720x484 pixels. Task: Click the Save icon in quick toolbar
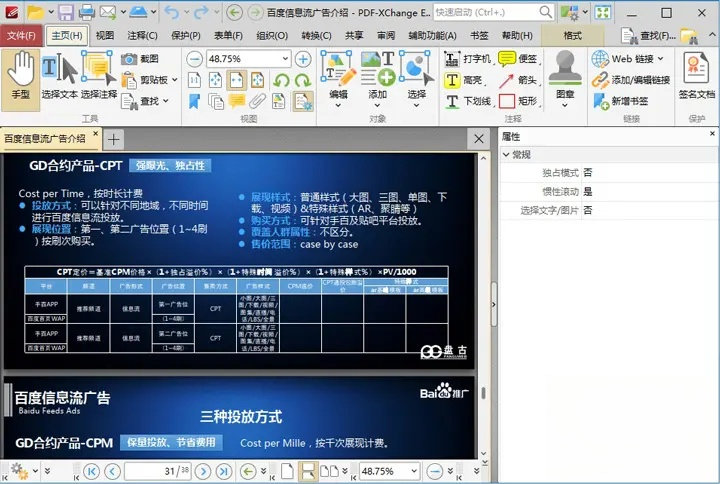click(66, 12)
